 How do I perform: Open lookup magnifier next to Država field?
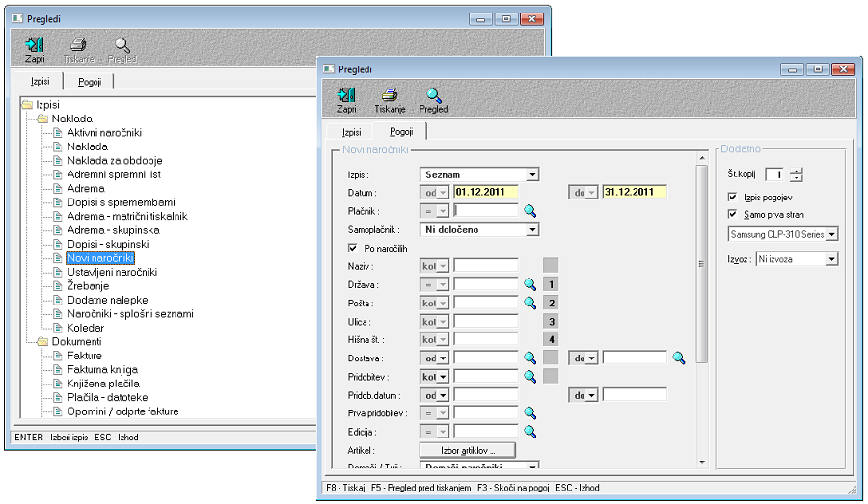tap(529, 284)
